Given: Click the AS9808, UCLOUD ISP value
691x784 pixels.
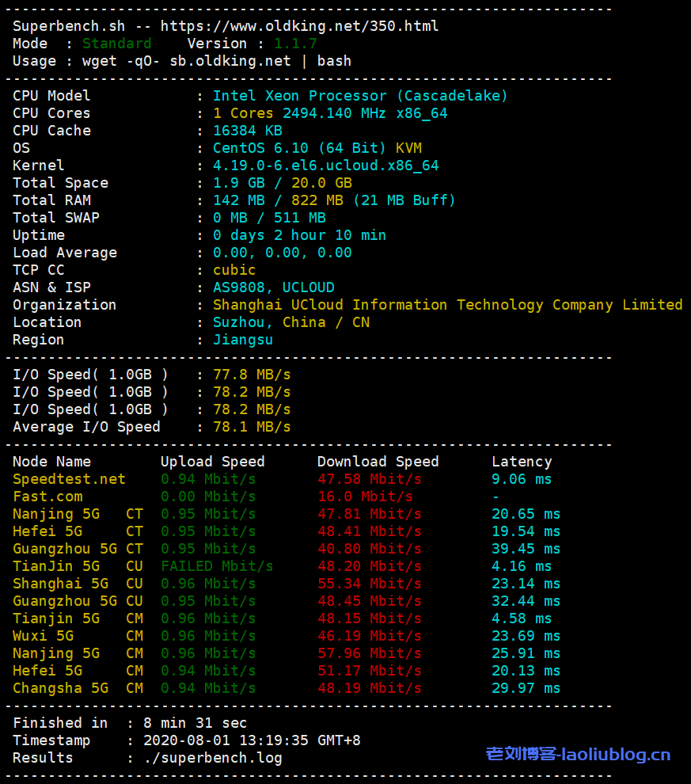Looking at the screenshot, I should 273,287.
